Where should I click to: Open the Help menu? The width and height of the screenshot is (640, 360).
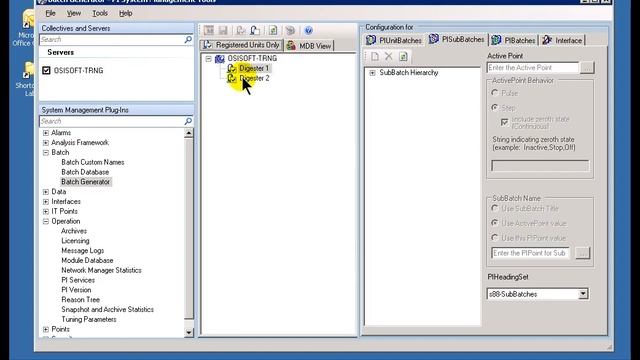point(125,13)
